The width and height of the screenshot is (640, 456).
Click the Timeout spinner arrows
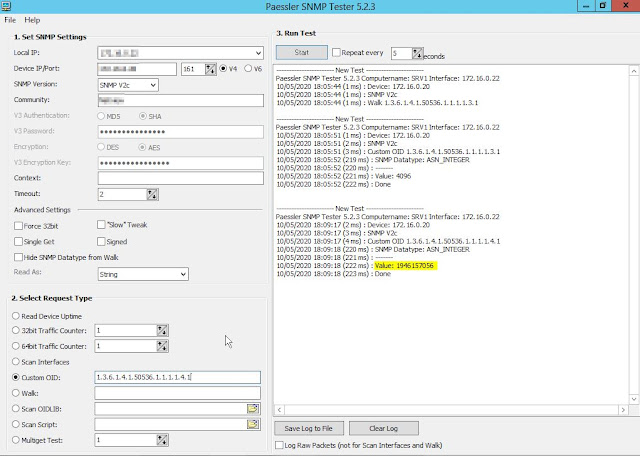click(152, 194)
